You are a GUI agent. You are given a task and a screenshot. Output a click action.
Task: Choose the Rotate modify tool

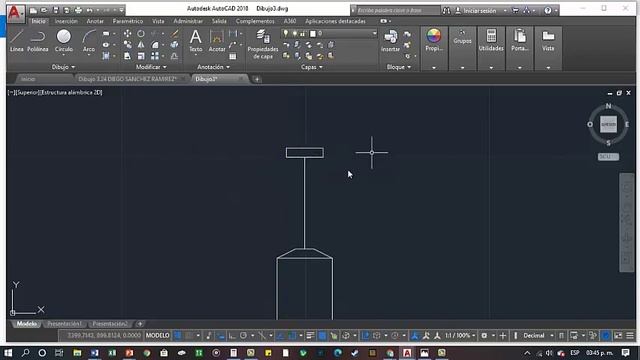(141, 33)
